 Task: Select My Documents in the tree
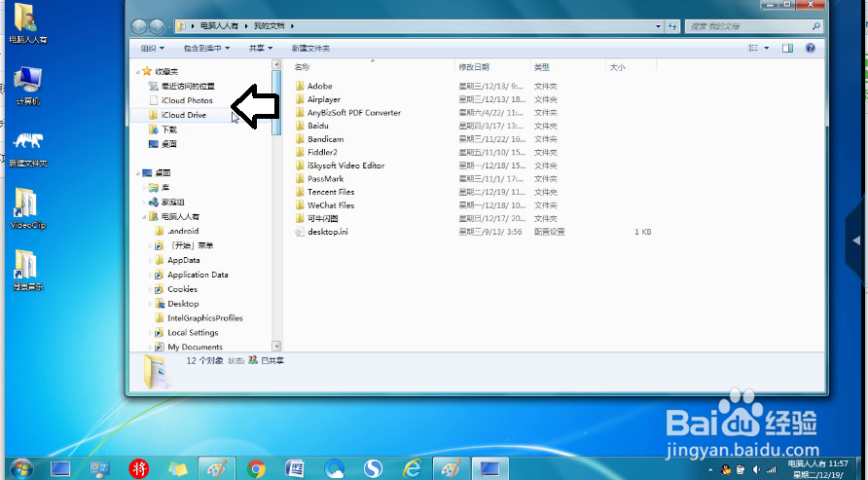195,348
